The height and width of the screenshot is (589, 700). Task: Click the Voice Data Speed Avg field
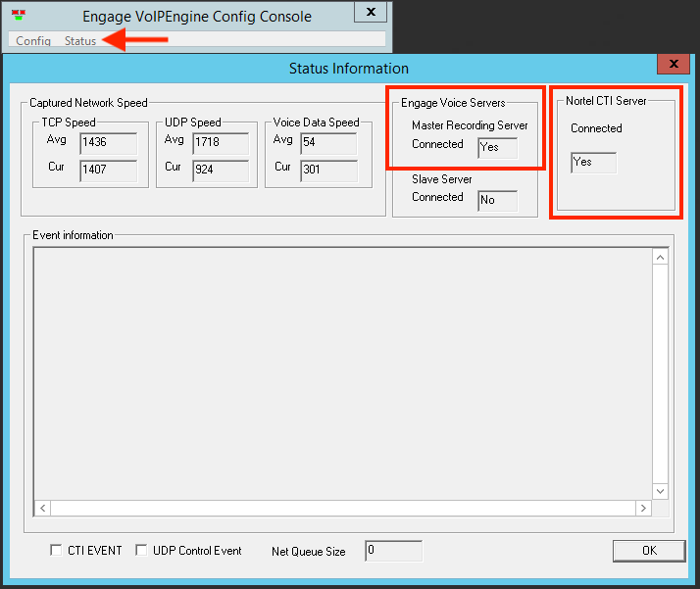[x=329, y=143]
